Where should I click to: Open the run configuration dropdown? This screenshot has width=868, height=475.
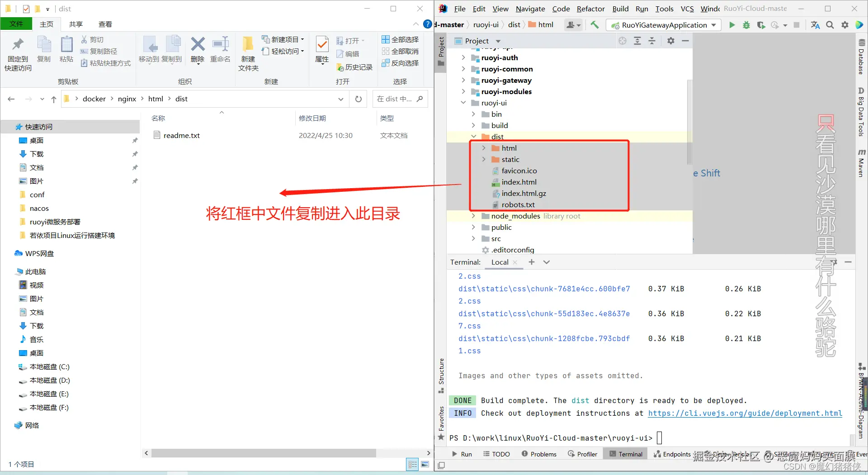point(663,25)
